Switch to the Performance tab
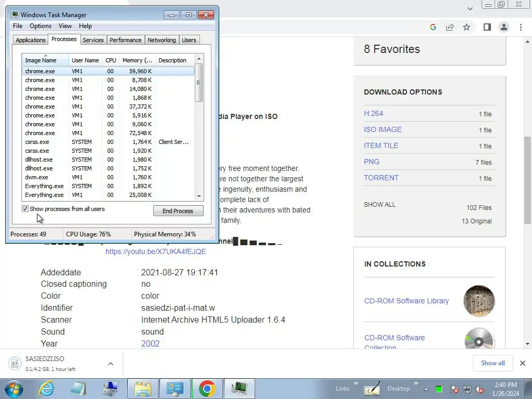The image size is (532, 399). pyautogui.click(x=125, y=40)
